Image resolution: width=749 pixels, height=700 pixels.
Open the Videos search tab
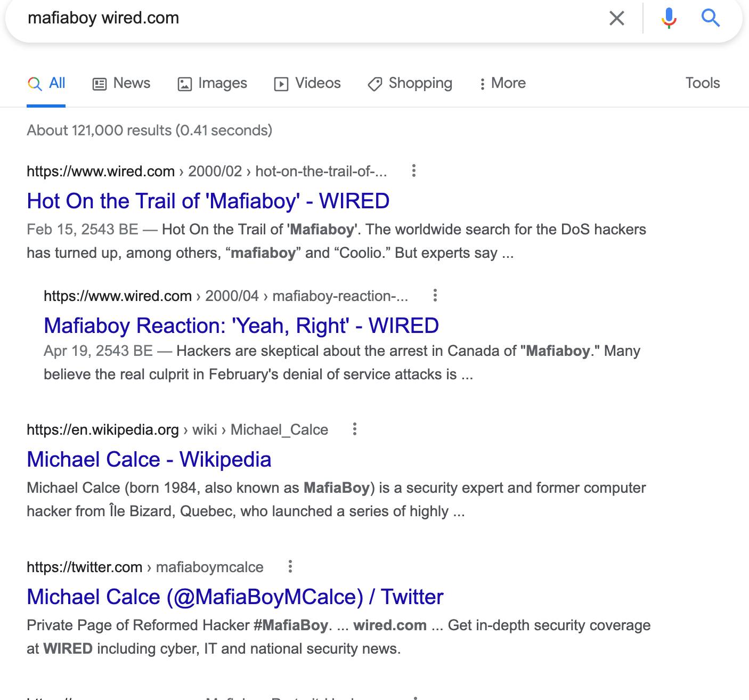[307, 84]
